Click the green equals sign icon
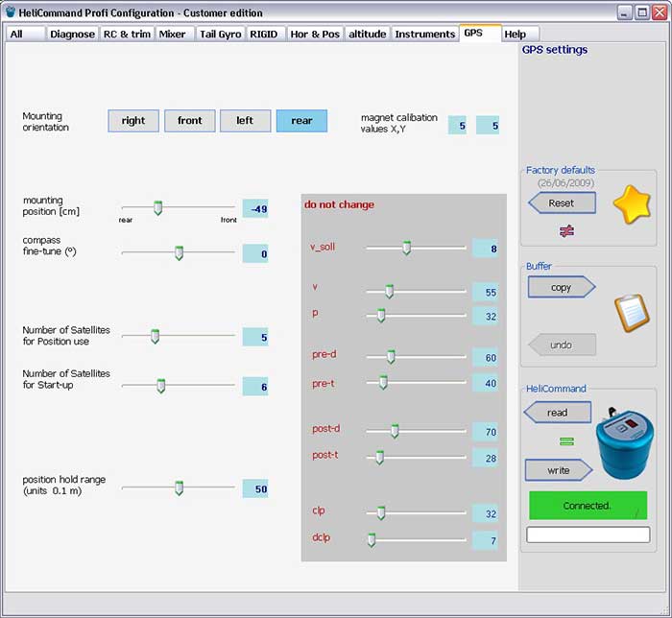The height and width of the screenshot is (618, 672). [566, 441]
